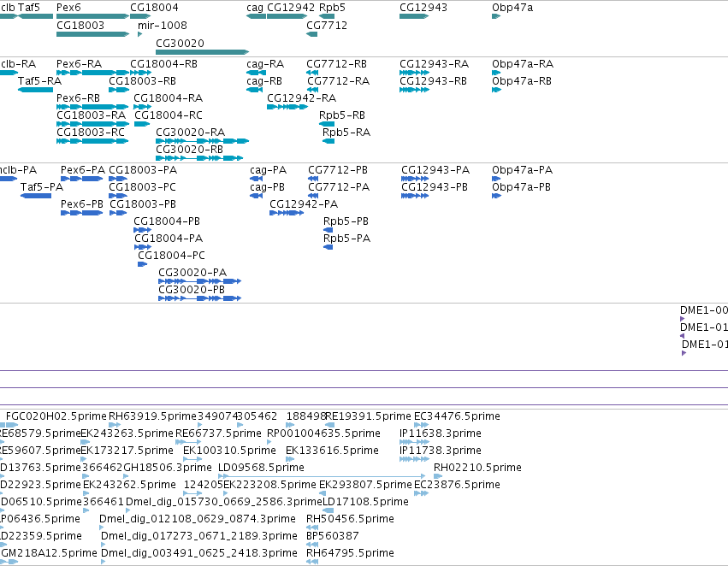Select the CG30020-RA transcript label
This screenshot has width=728, height=566.
pyautogui.click(x=191, y=133)
